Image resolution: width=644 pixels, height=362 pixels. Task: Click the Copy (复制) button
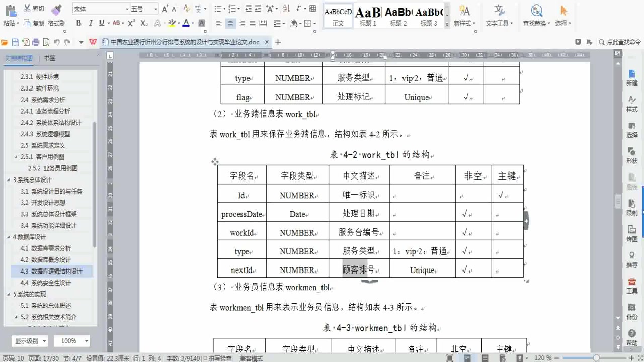tap(34, 23)
